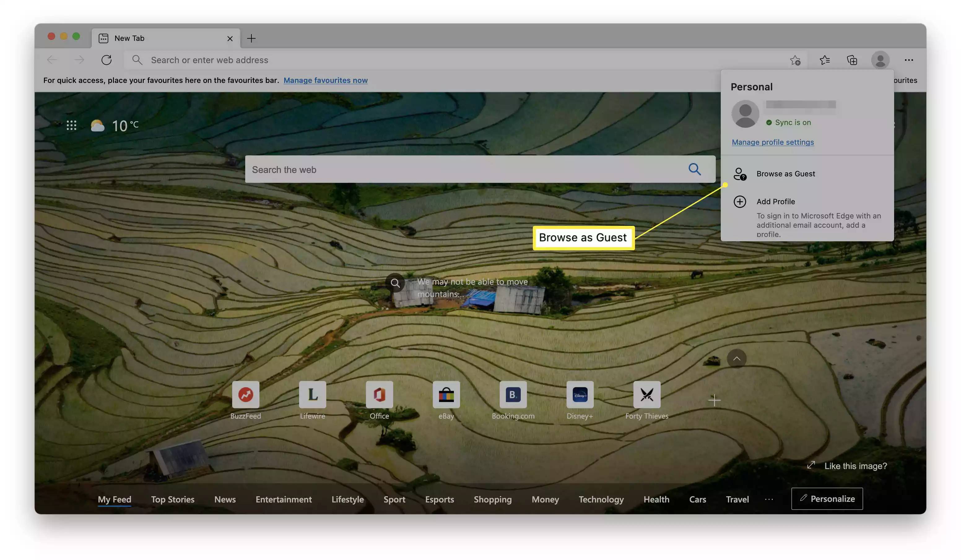Click the Office shortcut icon

[379, 394]
